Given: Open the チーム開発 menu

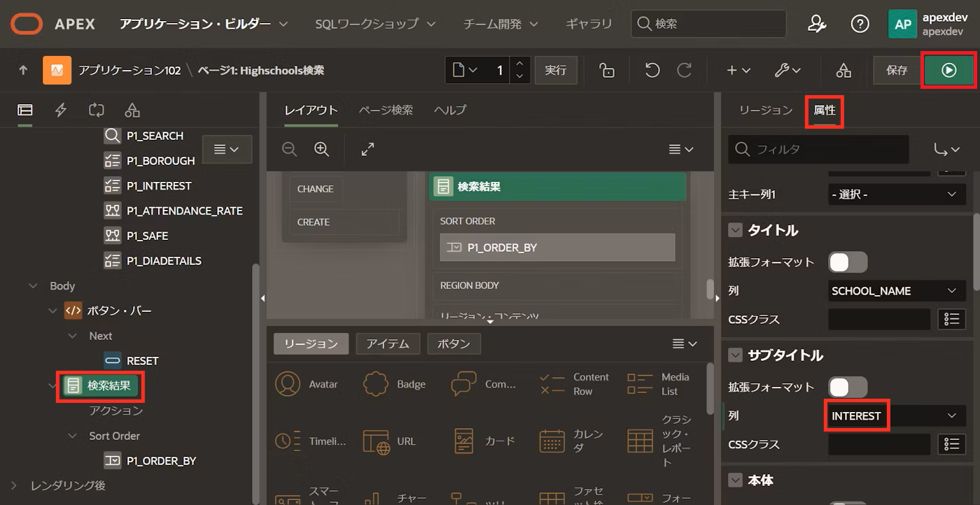Looking at the screenshot, I should tap(500, 24).
